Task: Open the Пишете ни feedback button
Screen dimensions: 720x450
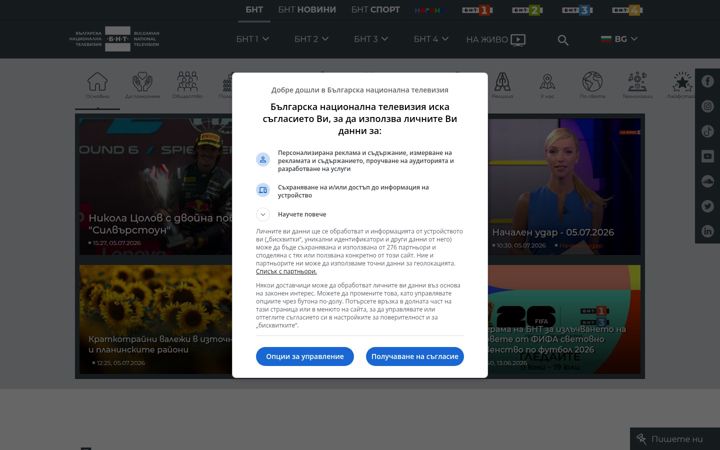Action: (675, 439)
